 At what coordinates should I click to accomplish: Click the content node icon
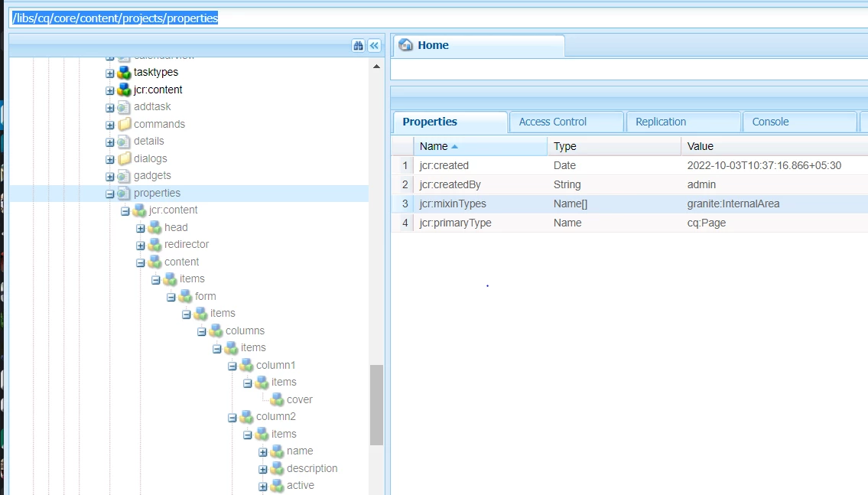pyautogui.click(x=155, y=262)
